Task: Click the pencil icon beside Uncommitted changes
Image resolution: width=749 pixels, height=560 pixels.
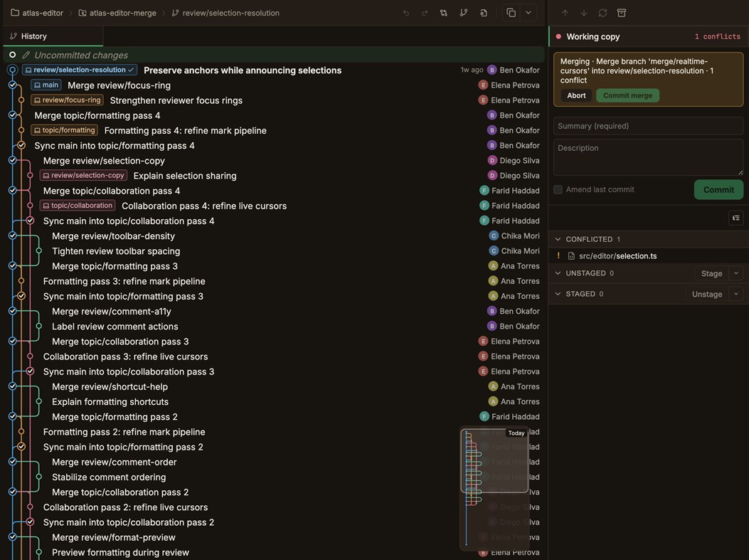Action: coord(26,56)
